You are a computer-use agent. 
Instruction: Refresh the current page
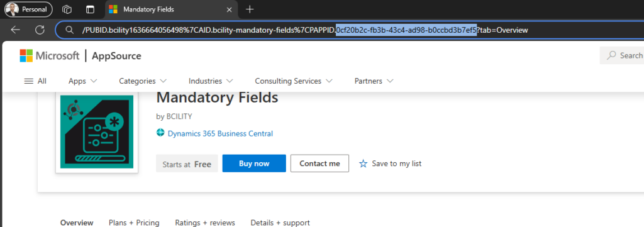coord(40,30)
